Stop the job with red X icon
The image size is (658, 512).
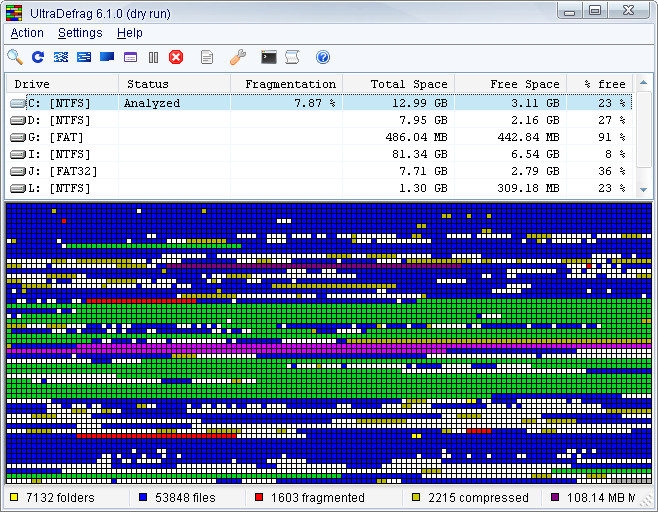coord(176,57)
